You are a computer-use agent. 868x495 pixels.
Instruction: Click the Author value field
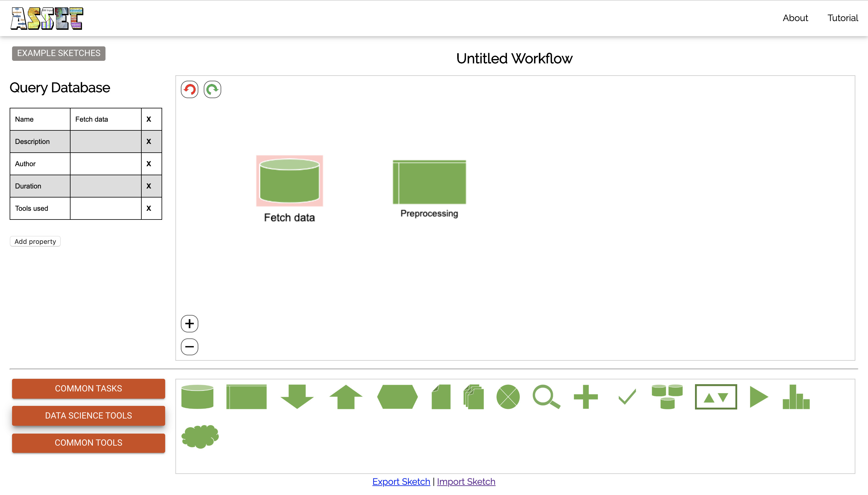tap(105, 164)
